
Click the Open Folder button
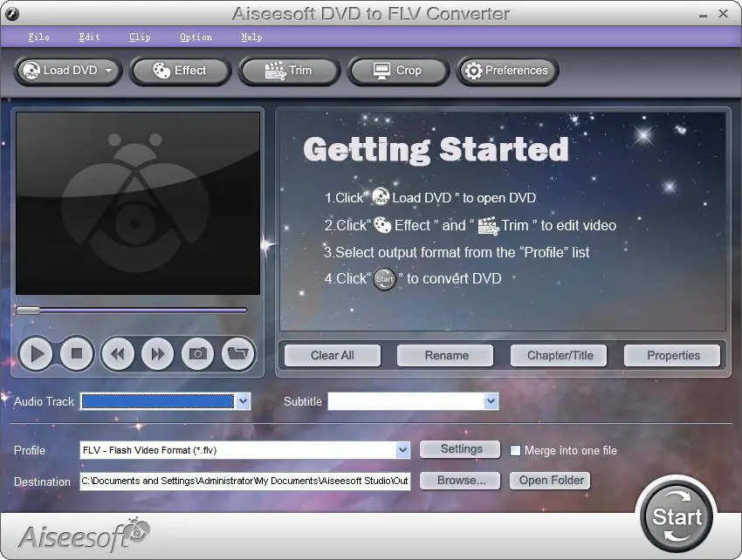coord(550,481)
